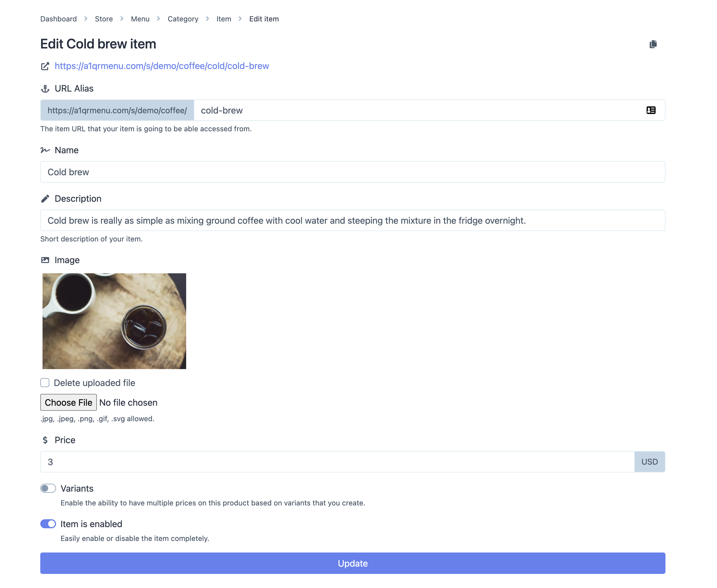
Task: Click the pencil icon beside Description
Action: pos(45,199)
